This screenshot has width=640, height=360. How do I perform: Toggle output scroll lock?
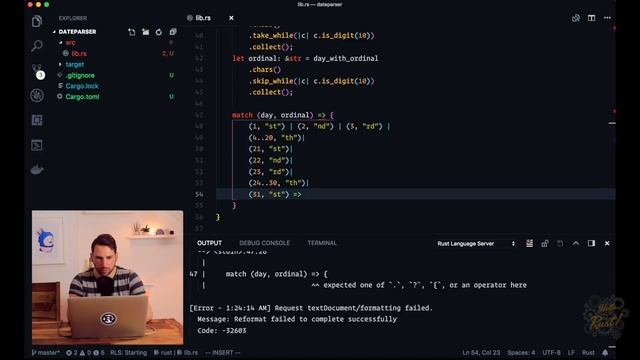544,243
